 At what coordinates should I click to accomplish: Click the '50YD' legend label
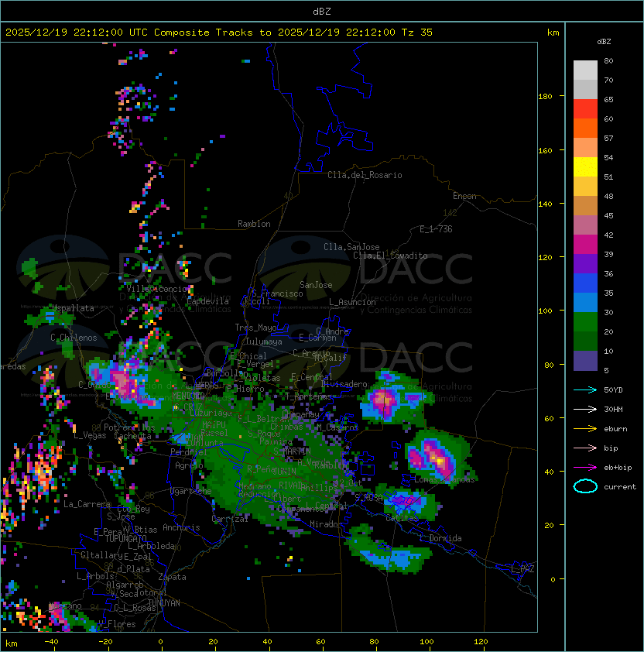[613, 390]
